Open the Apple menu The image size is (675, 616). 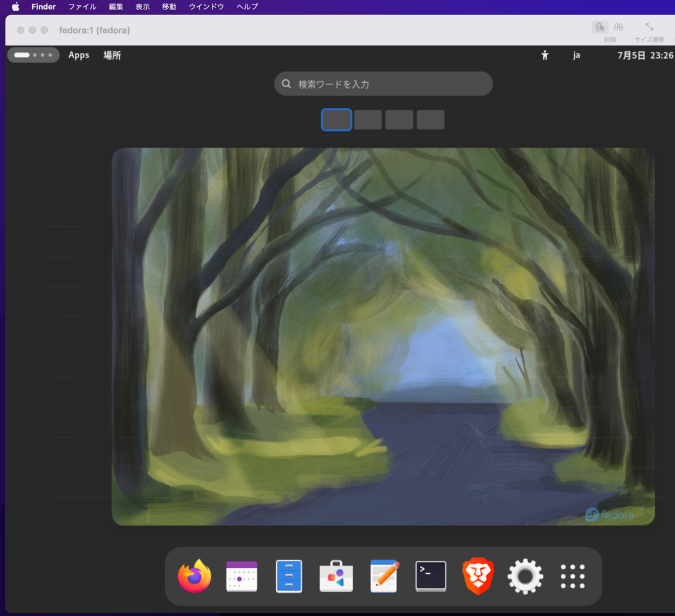(x=16, y=7)
